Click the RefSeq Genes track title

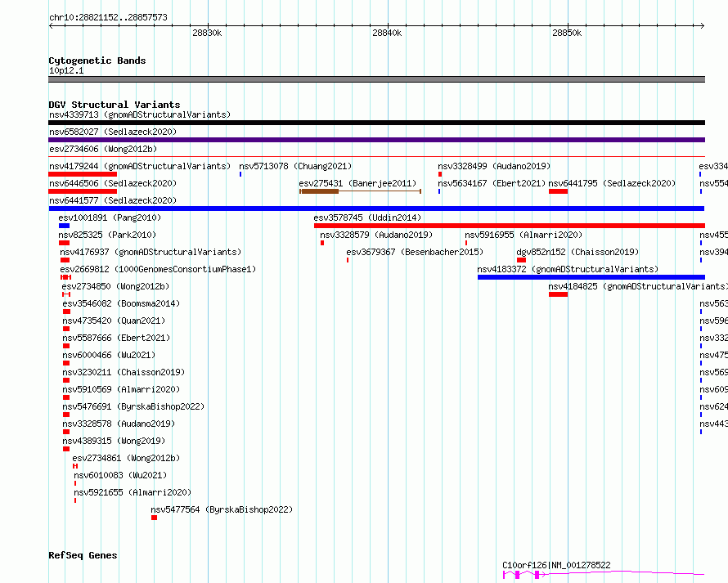click(x=83, y=555)
